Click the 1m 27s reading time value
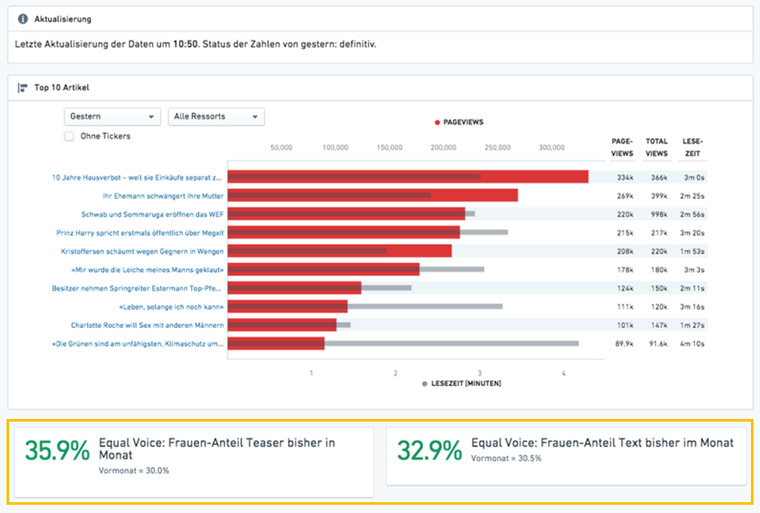 pos(692,325)
